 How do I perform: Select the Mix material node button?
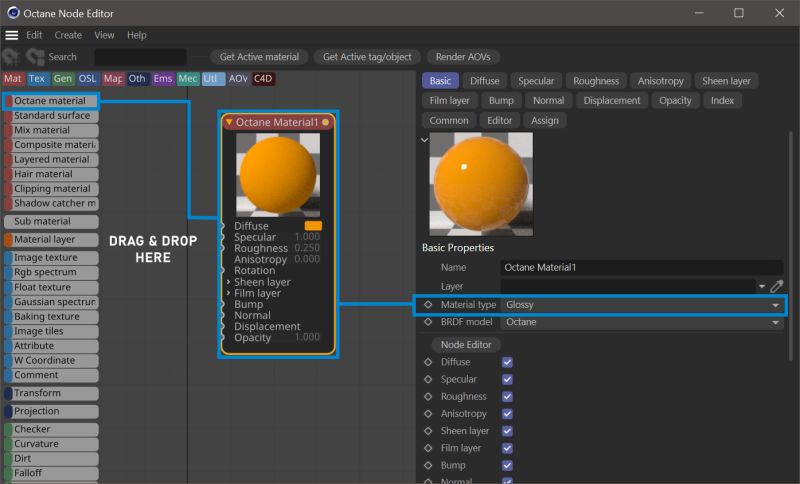point(51,130)
